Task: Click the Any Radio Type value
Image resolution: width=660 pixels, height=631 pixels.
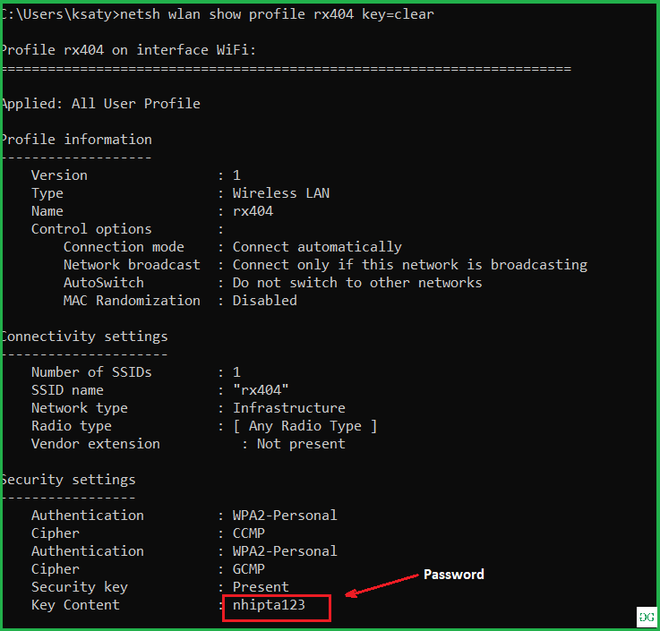Action: point(305,426)
